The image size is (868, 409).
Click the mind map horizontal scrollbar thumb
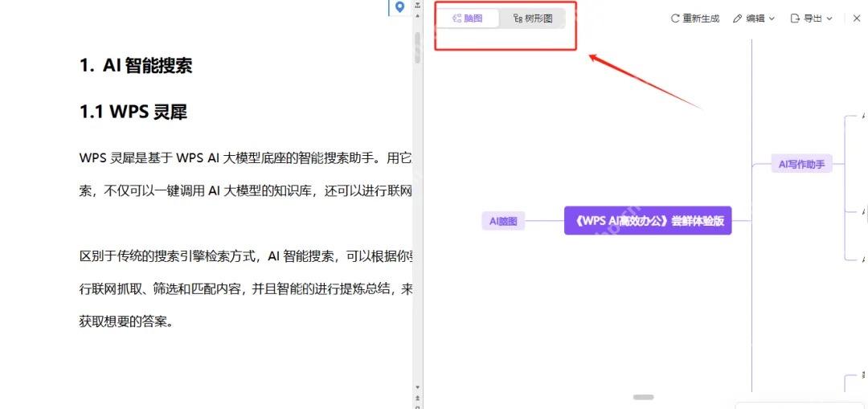tap(643, 398)
